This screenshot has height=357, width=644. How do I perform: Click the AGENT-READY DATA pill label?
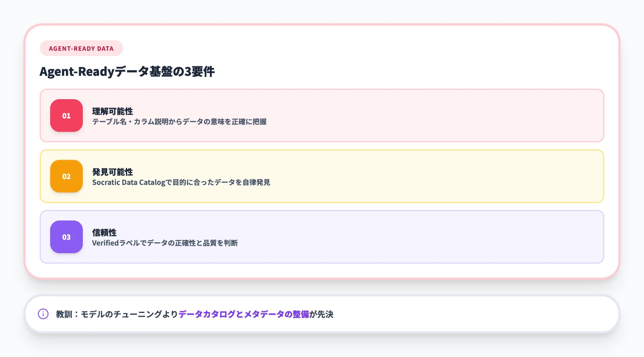pyautogui.click(x=81, y=48)
